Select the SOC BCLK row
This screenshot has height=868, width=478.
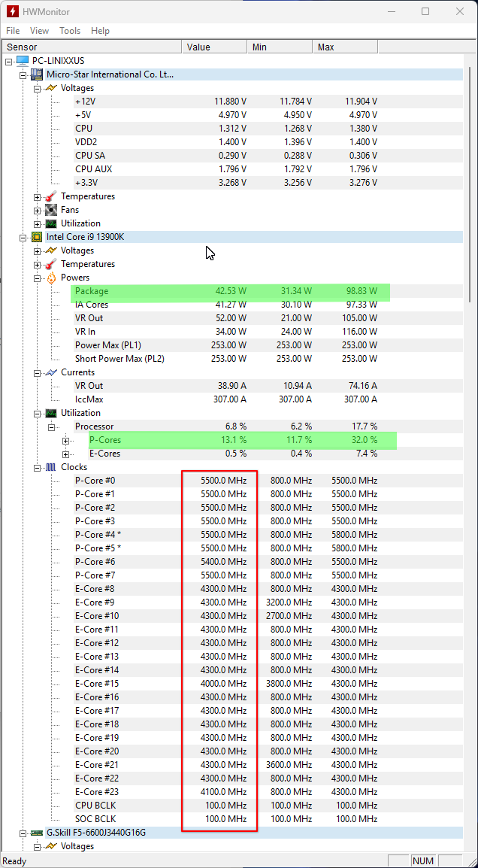(x=268, y=818)
